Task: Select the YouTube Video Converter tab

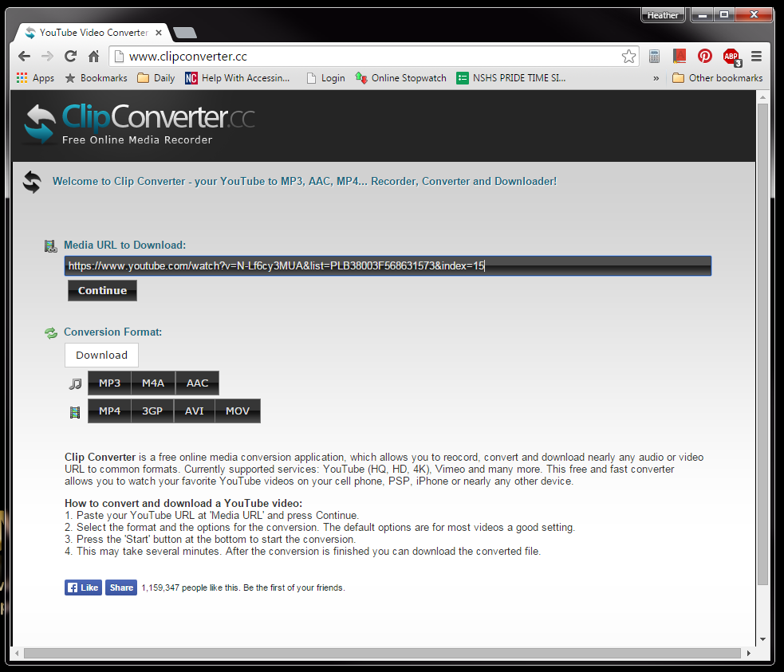Action: (93, 33)
